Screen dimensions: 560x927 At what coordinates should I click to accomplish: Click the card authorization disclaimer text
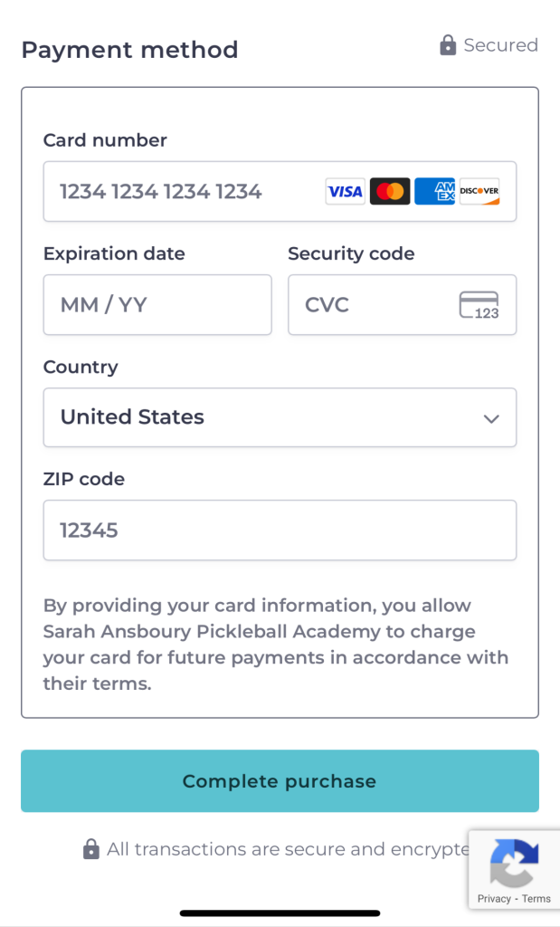[x=276, y=645]
